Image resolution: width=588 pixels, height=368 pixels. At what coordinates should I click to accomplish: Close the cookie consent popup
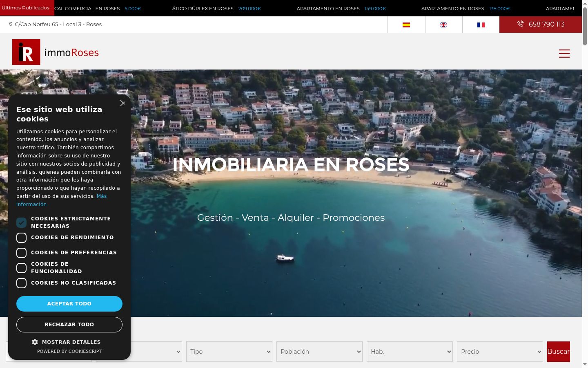click(122, 103)
